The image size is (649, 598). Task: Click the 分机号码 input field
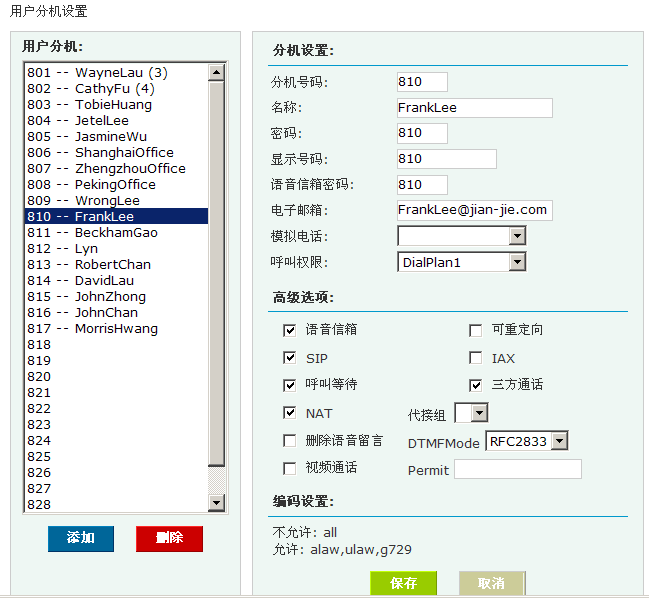[422, 82]
